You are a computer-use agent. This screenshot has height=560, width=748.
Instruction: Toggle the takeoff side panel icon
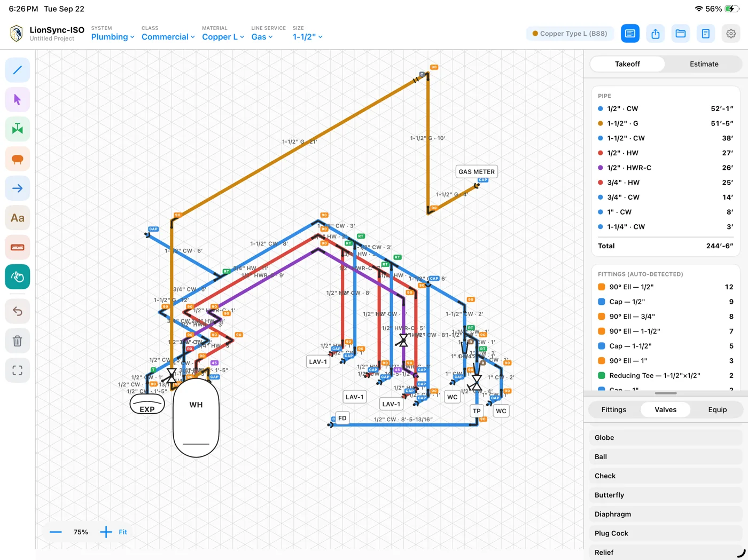pyautogui.click(x=630, y=34)
